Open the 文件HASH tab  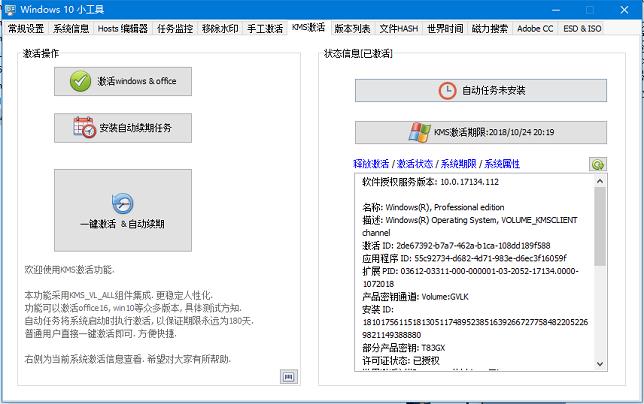(398, 29)
